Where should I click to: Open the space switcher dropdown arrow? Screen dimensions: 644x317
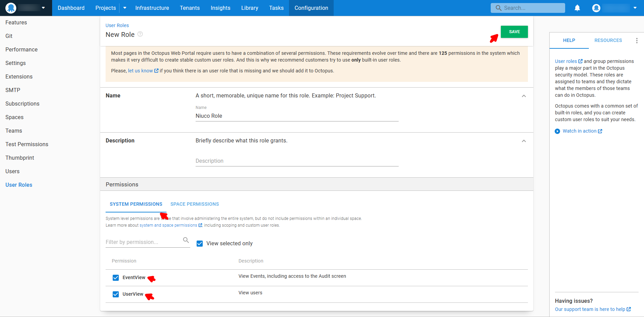(43, 8)
